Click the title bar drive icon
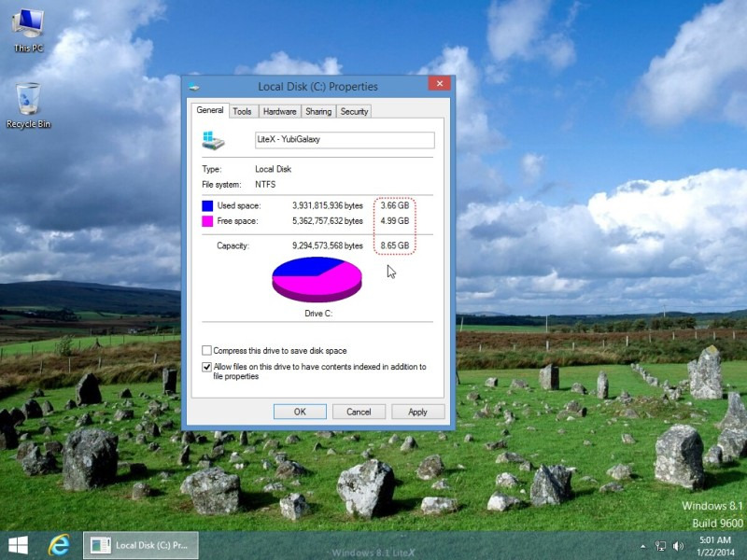 pyautogui.click(x=194, y=87)
